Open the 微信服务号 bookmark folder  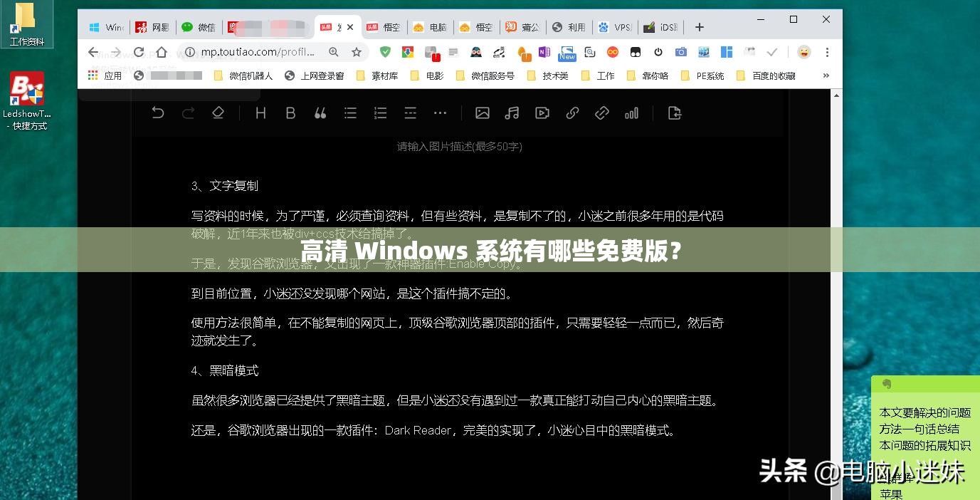tap(485, 75)
